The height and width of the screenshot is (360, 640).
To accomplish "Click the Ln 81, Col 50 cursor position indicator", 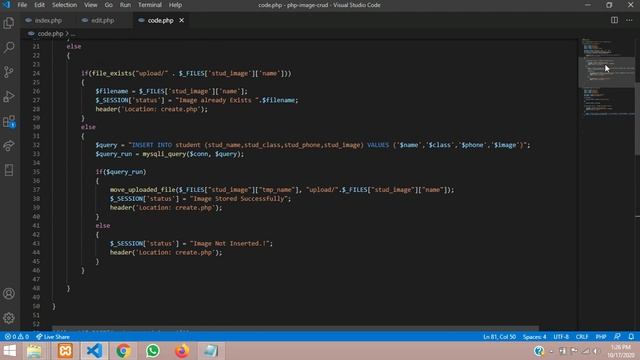I will pyautogui.click(x=499, y=337).
